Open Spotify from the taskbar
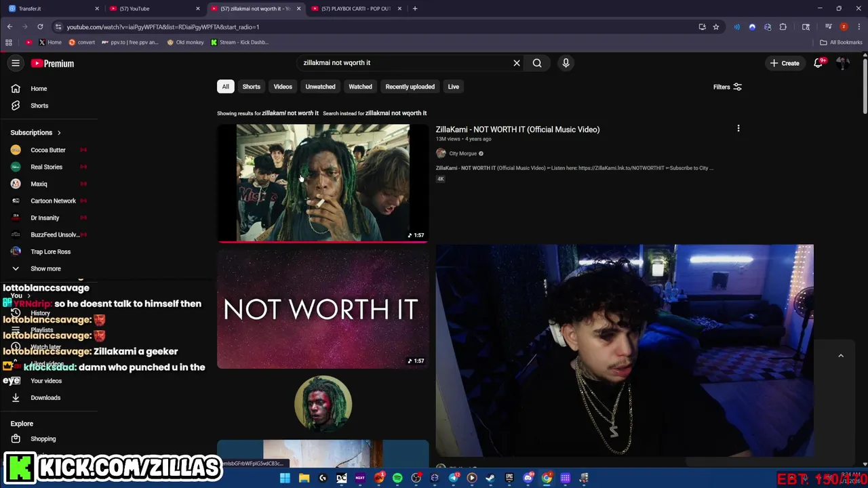 pos(397,478)
